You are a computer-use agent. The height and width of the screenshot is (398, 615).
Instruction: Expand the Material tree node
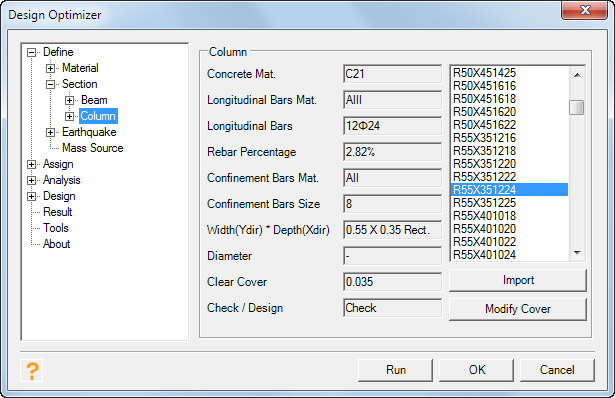(51, 69)
